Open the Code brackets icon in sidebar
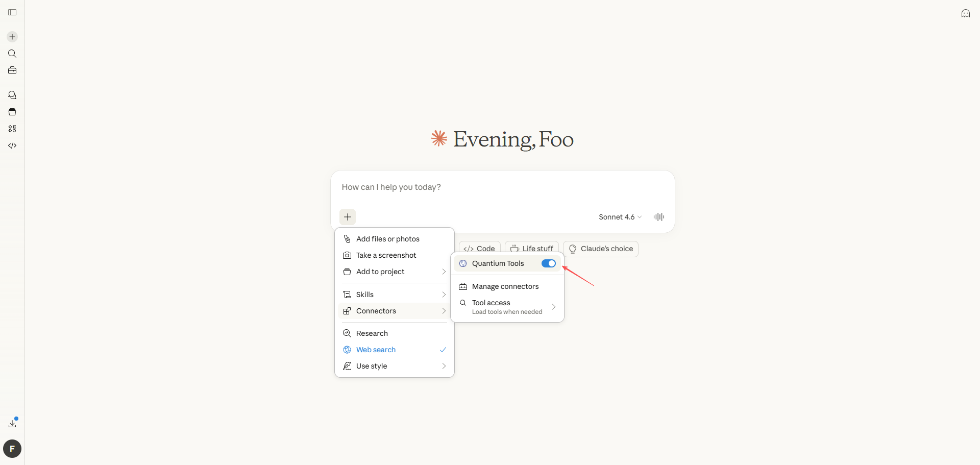 point(12,145)
